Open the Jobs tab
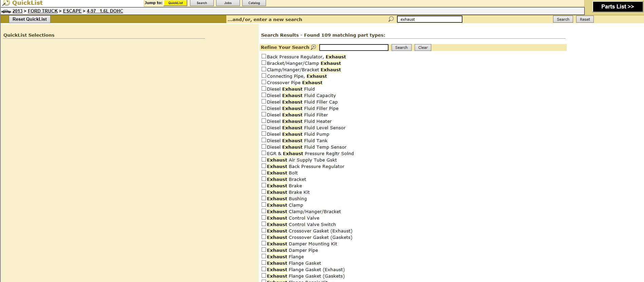The height and width of the screenshot is (282, 644). [228, 3]
